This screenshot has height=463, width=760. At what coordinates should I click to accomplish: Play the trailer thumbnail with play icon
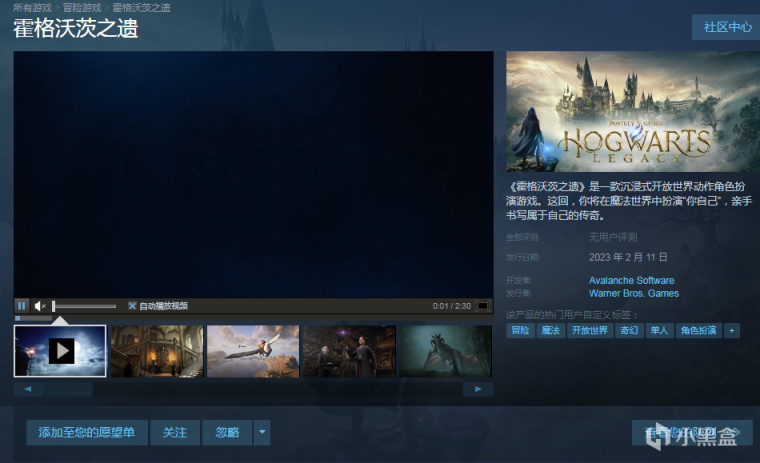point(61,350)
